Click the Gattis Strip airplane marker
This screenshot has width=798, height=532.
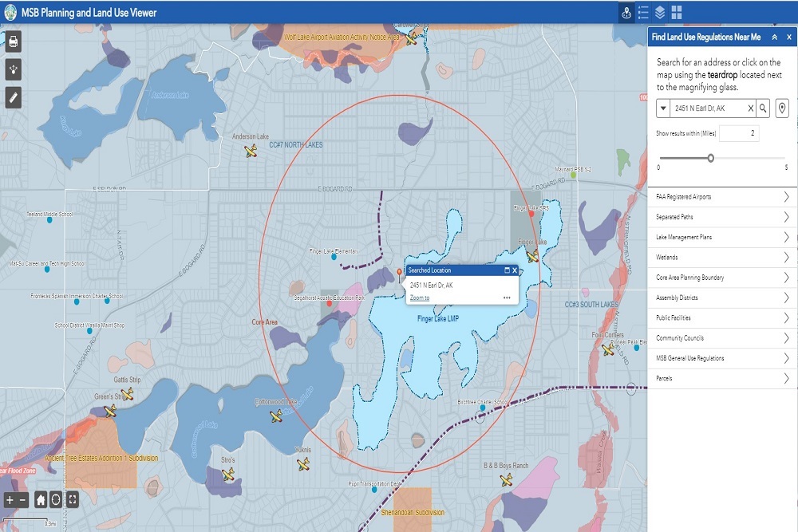pyautogui.click(x=127, y=394)
